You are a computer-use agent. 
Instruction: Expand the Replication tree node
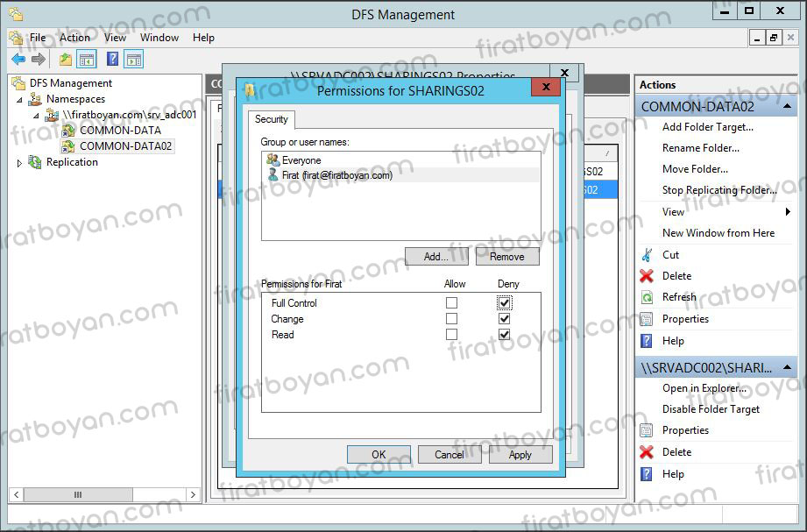[x=19, y=163]
